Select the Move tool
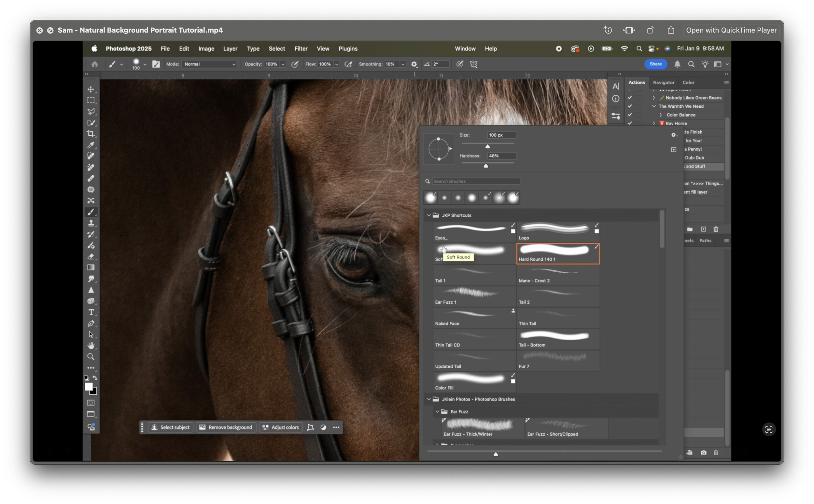This screenshot has width=814, height=504. pos(91,89)
